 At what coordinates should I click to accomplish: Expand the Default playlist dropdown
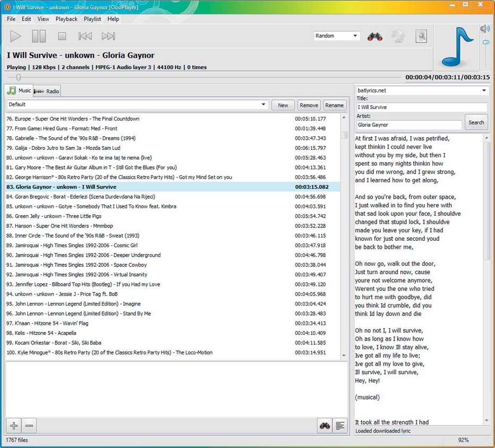(x=138, y=105)
